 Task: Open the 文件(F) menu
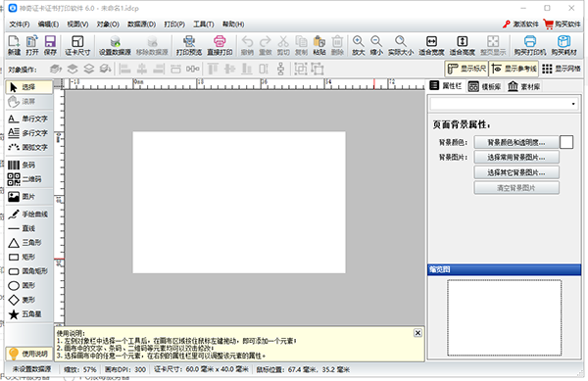(20, 24)
